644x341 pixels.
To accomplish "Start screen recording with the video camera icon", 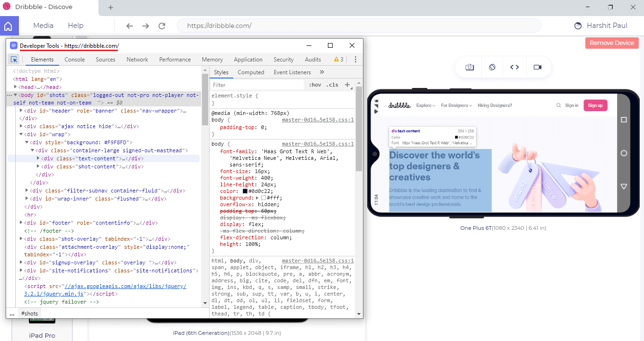I will click(x=538, y=67).
